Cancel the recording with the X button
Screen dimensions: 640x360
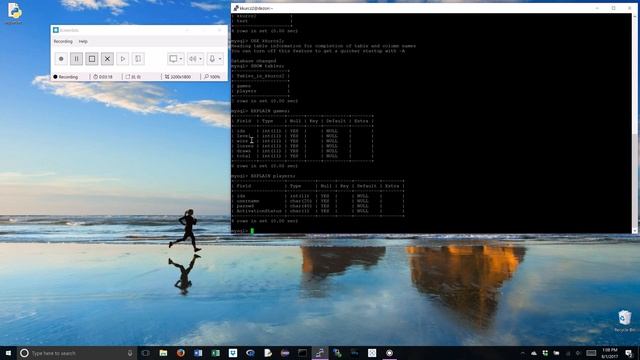107,59
